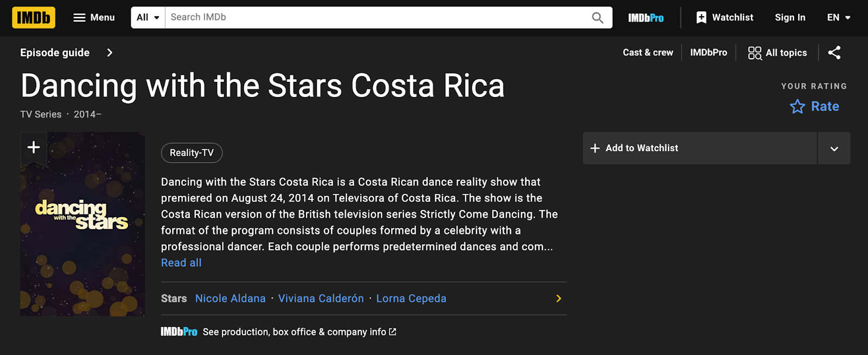This screenshot has width=868, height=355.
Task: Add the poster to watchlist with the plus ribbon
Action: pyautogui.click(x=34, y=147)
